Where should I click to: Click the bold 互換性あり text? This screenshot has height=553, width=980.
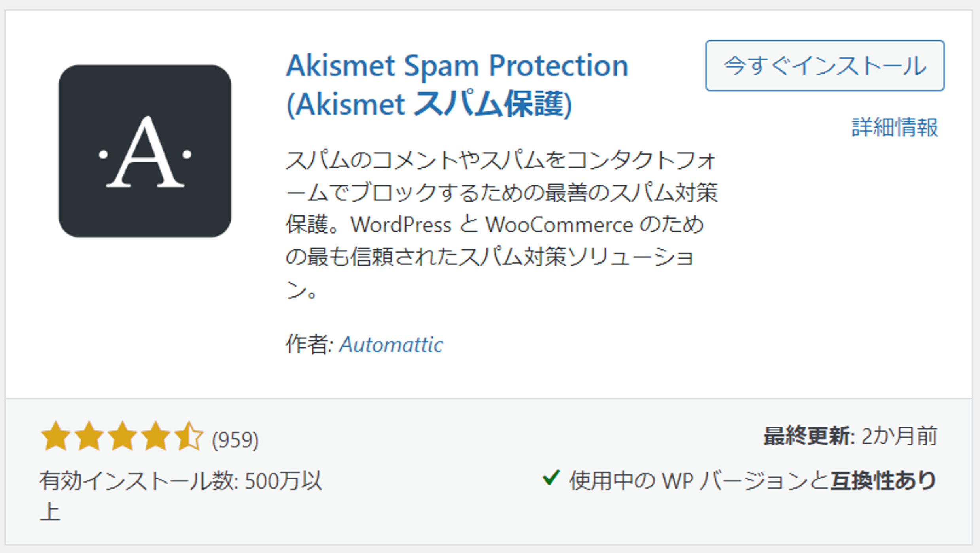coord(883,481)
